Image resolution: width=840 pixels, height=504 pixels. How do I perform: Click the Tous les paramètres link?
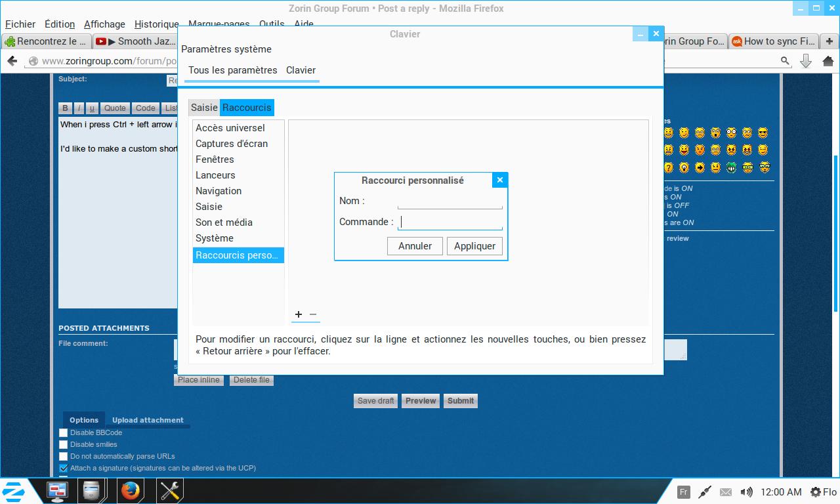[232, 70]
